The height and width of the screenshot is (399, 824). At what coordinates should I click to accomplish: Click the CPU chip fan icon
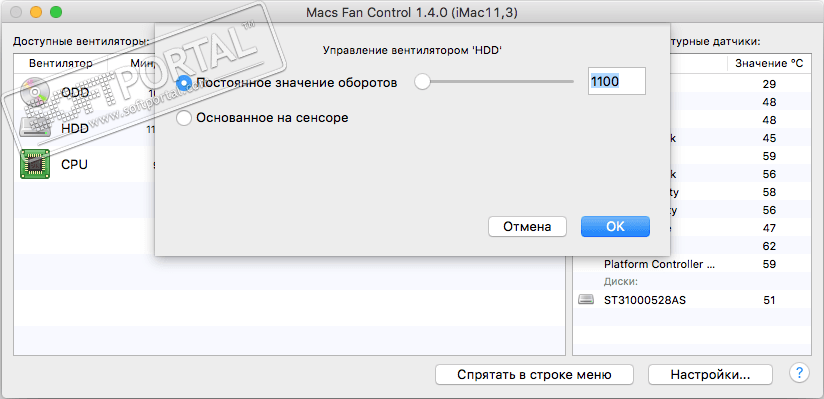[x=35, y=164]
